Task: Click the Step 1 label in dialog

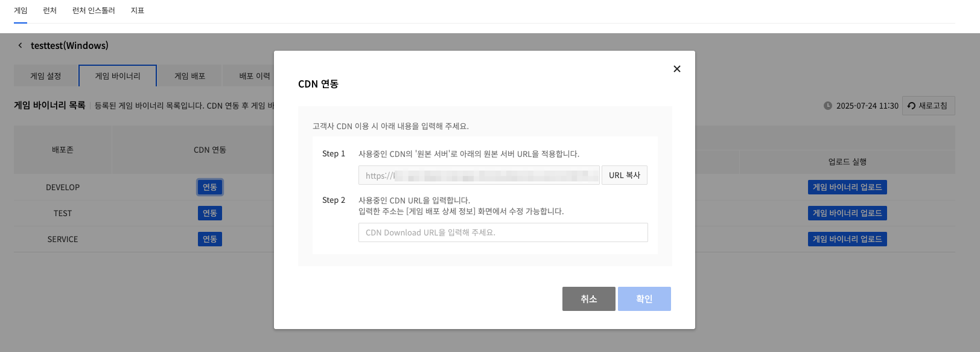Action: click(x=334, y=153)
